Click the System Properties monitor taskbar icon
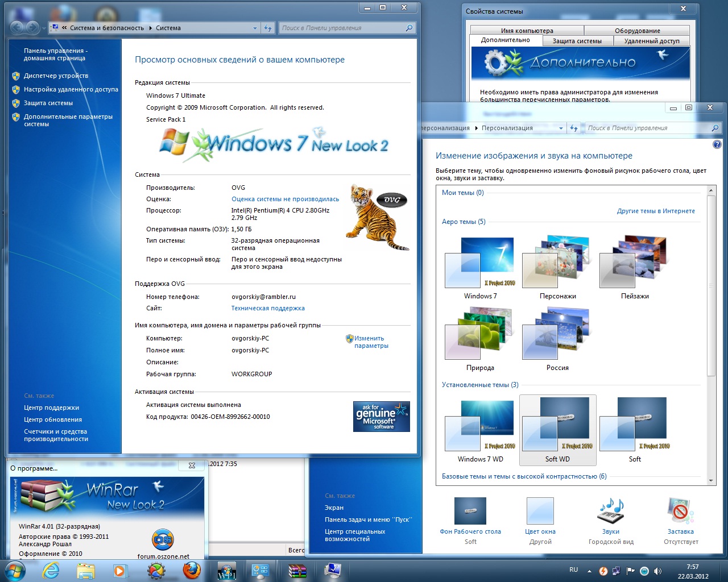 pyautogui.click(x=332, y=570)
